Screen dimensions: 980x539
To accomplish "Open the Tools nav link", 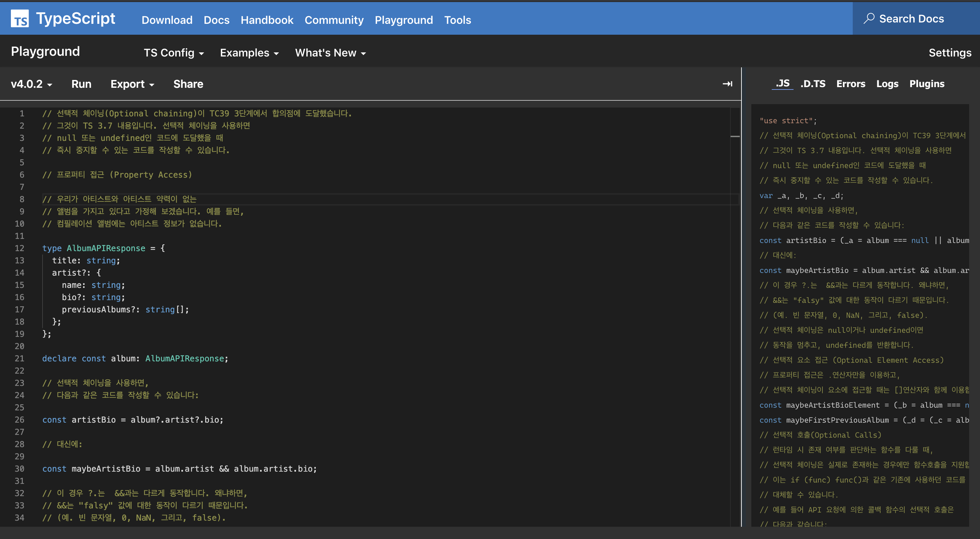I will (457, 20).
